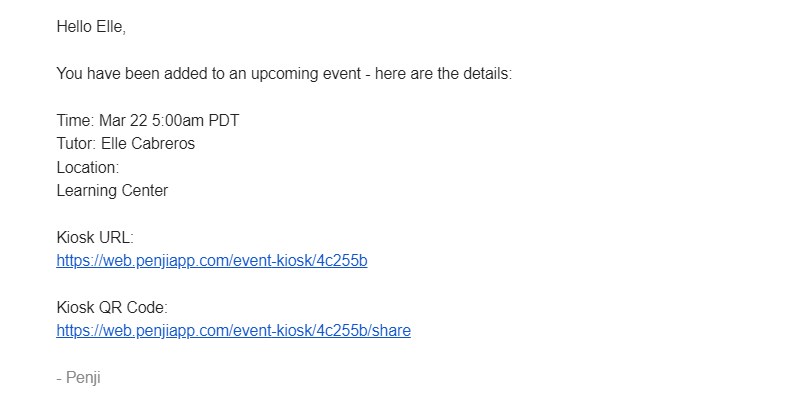Screen dimensions: 800x401
Task: Click the '- Penji' signature
Action: click(79, 378)
